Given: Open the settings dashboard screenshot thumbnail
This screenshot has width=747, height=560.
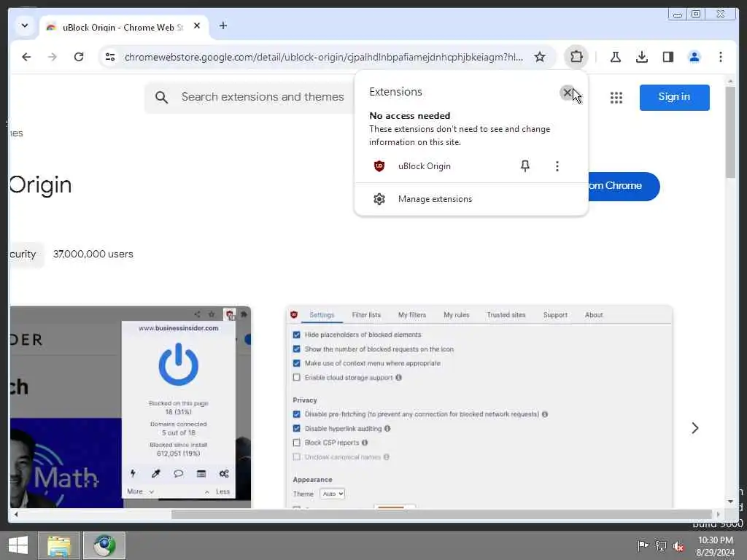Looking at the screenshot, I should coord(479,407).
